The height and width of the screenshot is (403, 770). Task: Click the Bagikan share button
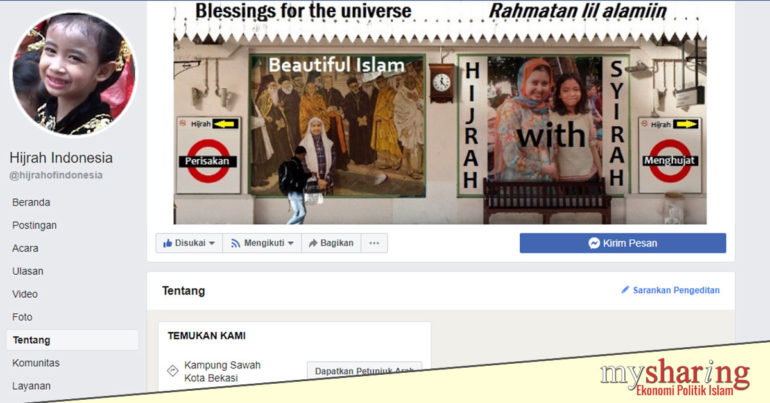coord(330,243)
